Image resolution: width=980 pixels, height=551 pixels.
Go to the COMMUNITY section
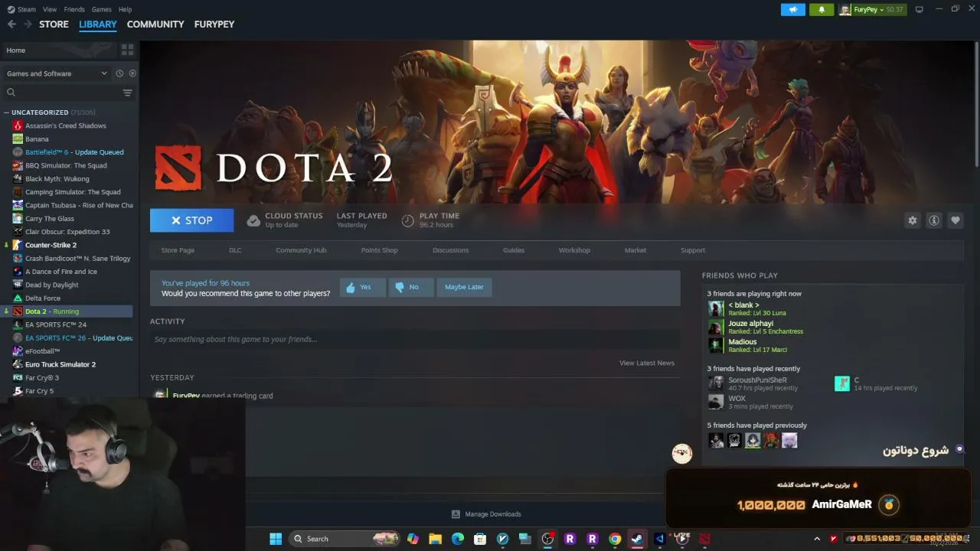155,24
